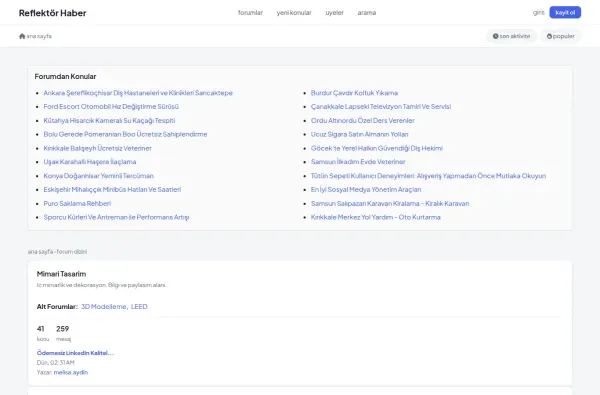Show son aktivite list

(x=511, y=36)
